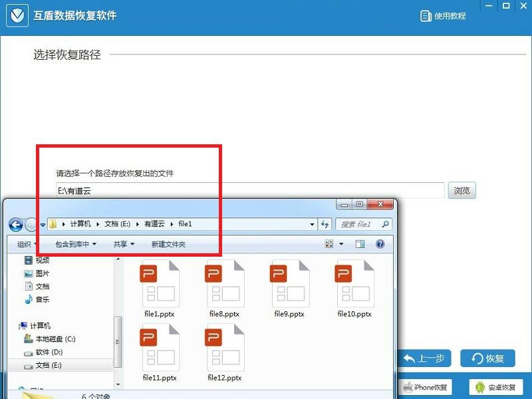The height and width of the screenshot is (399, 532).
Task: Click the recovery path input field
Action: pyautogui.click(x=249, y=191)
